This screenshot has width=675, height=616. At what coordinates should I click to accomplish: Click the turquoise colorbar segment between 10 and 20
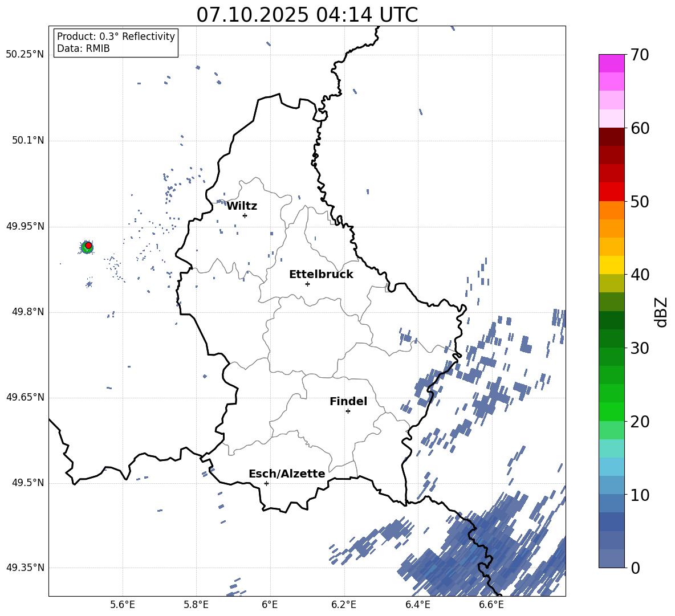pos(611,448)
